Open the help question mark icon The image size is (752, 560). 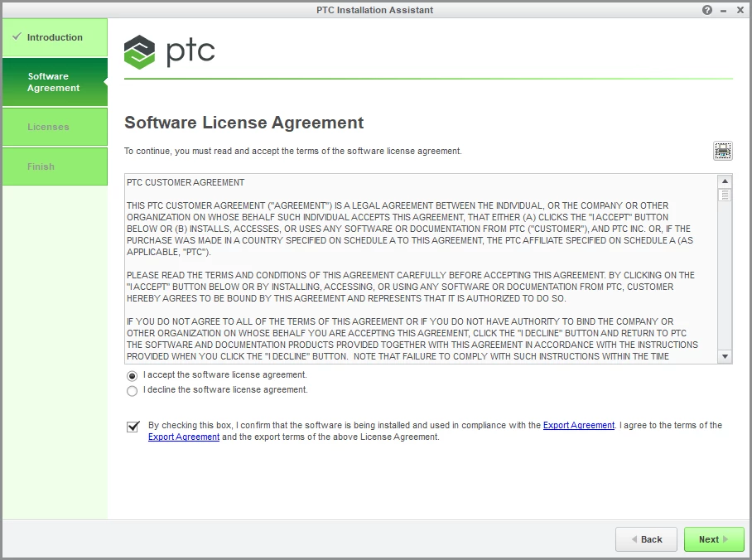(x=707, y=10)
